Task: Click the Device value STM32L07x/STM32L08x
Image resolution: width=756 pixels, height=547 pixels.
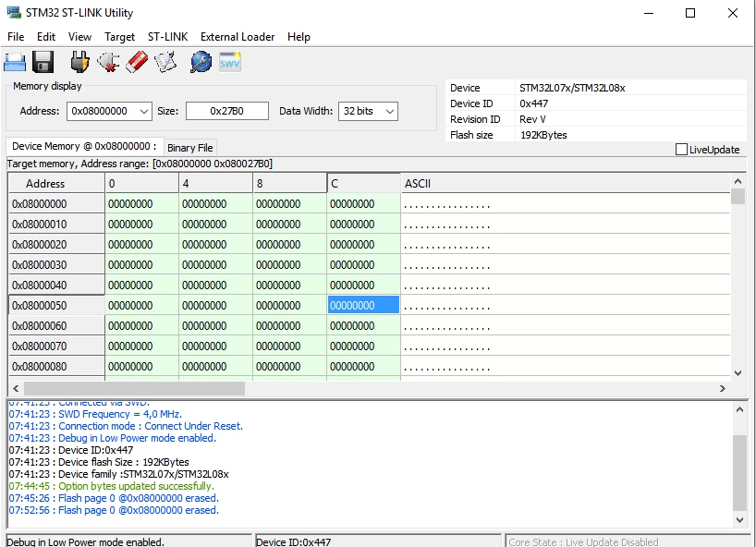Action: point(572,88)
